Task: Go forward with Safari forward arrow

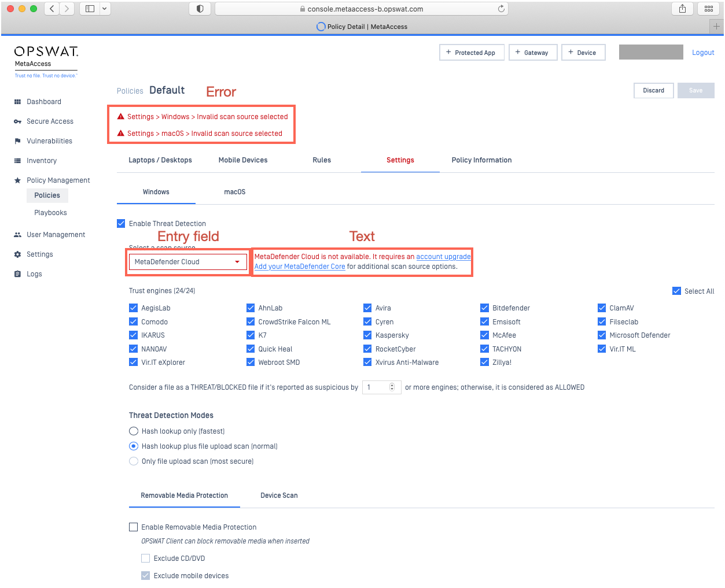Action: coord(67,9)
